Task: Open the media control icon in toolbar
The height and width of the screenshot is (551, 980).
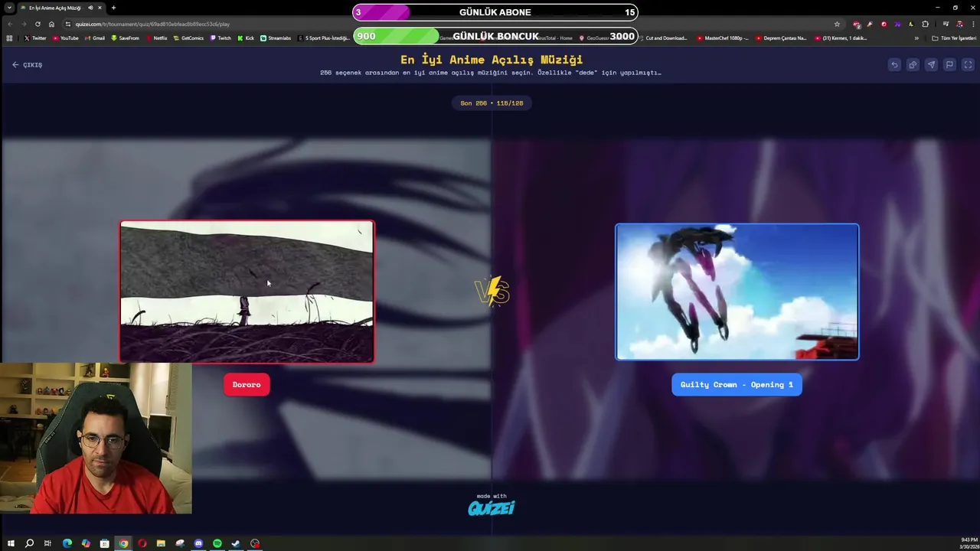Action: point(946,24)
